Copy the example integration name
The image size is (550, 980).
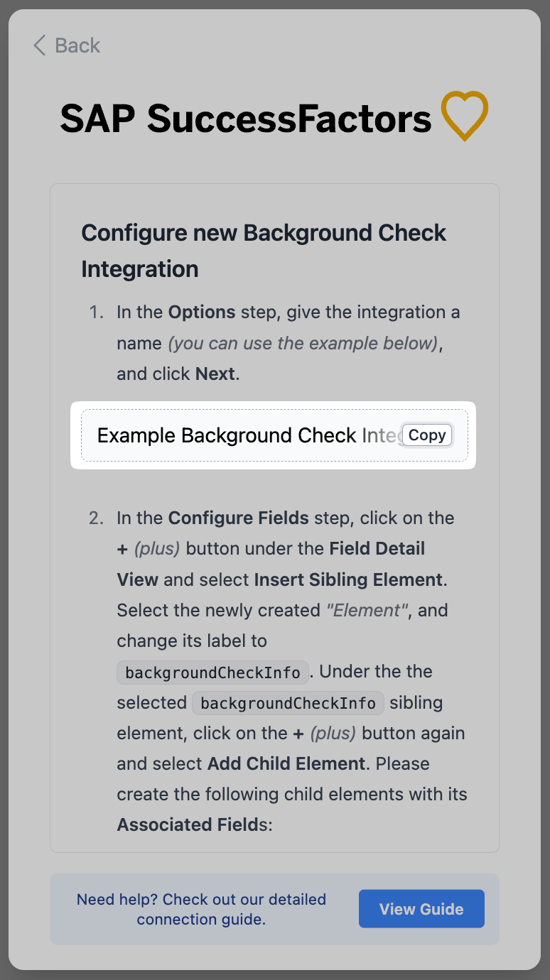pos(427,435)
